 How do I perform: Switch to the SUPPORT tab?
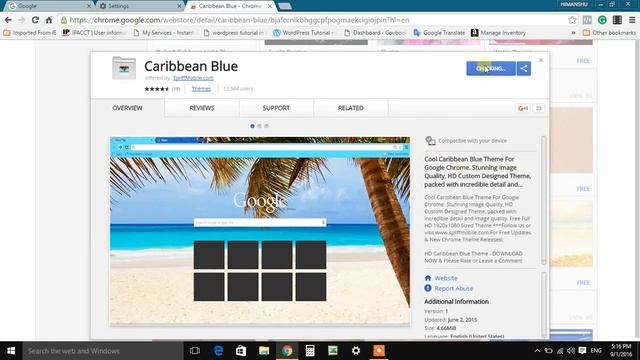[276, 108]
